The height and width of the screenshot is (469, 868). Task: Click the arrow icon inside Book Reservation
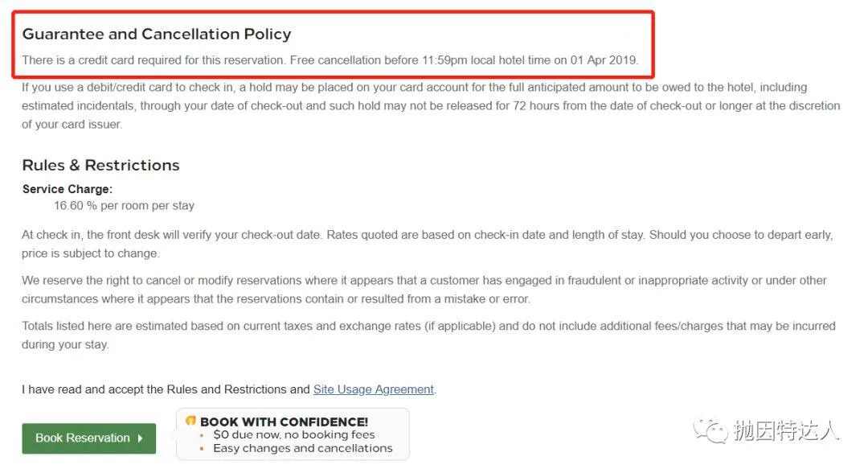tap(140, 438)
